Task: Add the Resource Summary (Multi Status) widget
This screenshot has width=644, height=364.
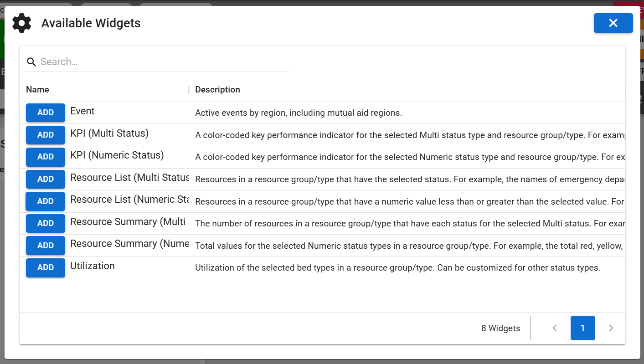Action: (46, 223)
